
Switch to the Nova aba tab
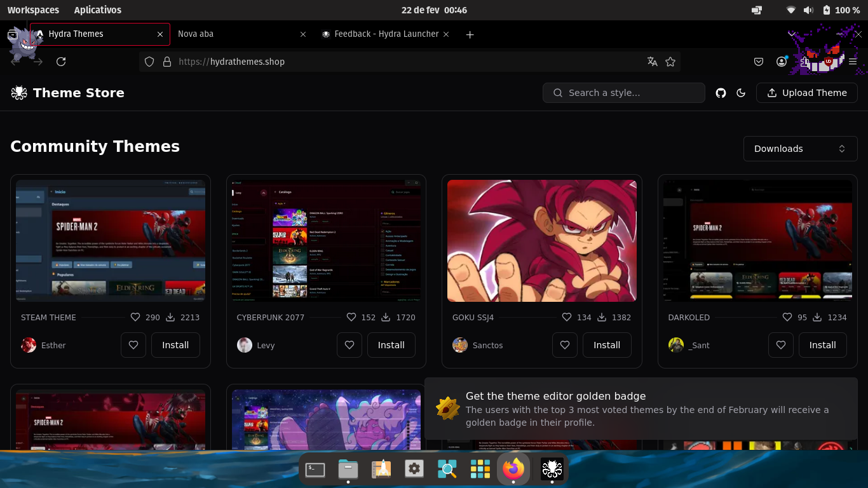pyautogui.click(x=235, y=34)
